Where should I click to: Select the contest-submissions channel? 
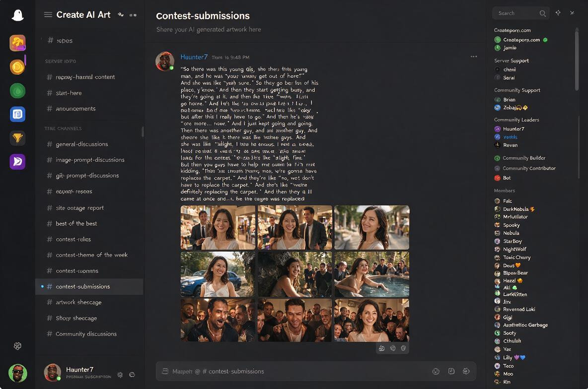89,286
